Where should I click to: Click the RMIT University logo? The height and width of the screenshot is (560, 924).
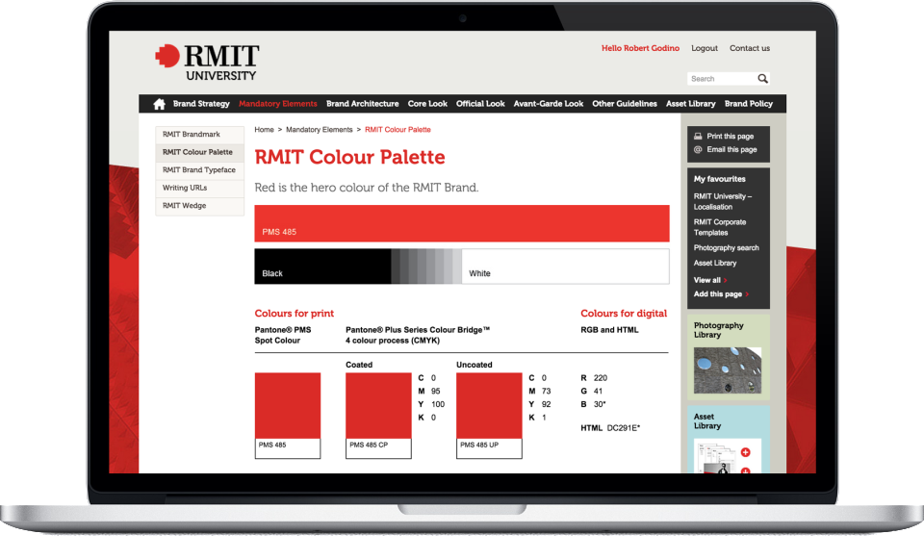point(206,60)
